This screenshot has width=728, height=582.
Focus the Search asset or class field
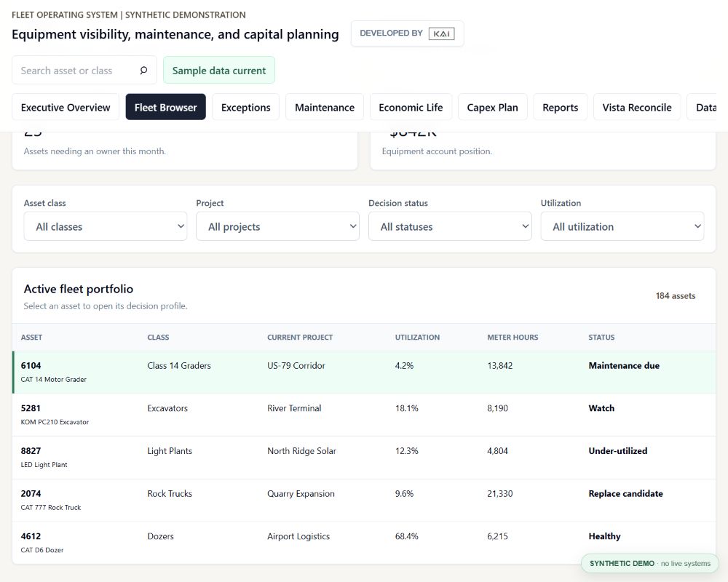84,70
